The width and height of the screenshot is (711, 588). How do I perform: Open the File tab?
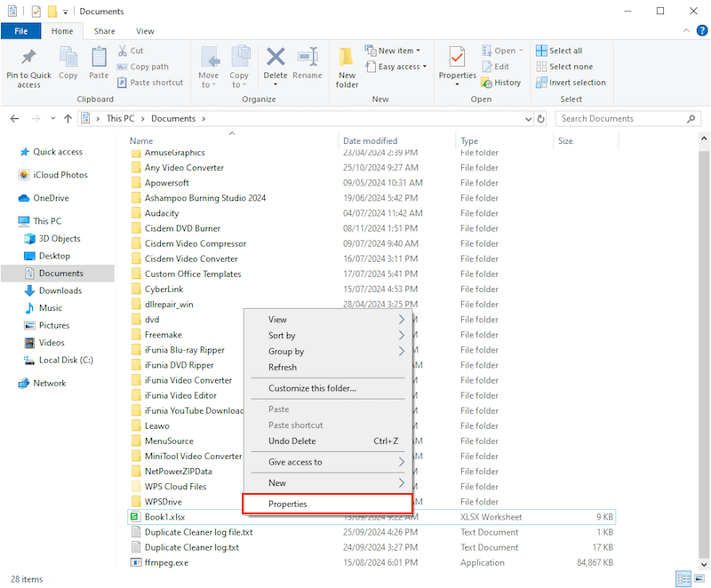tap(20, 31)
